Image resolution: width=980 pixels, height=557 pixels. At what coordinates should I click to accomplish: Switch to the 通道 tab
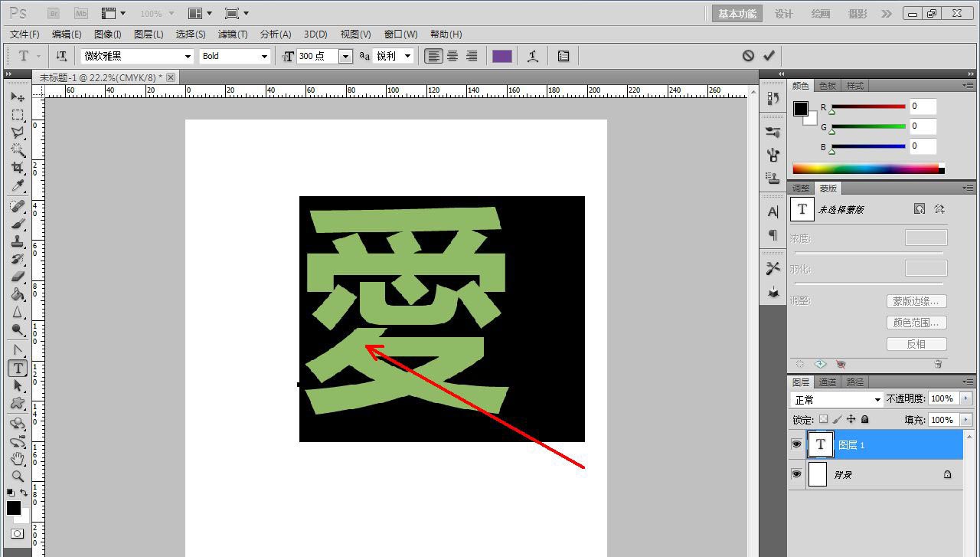point(828,382)
